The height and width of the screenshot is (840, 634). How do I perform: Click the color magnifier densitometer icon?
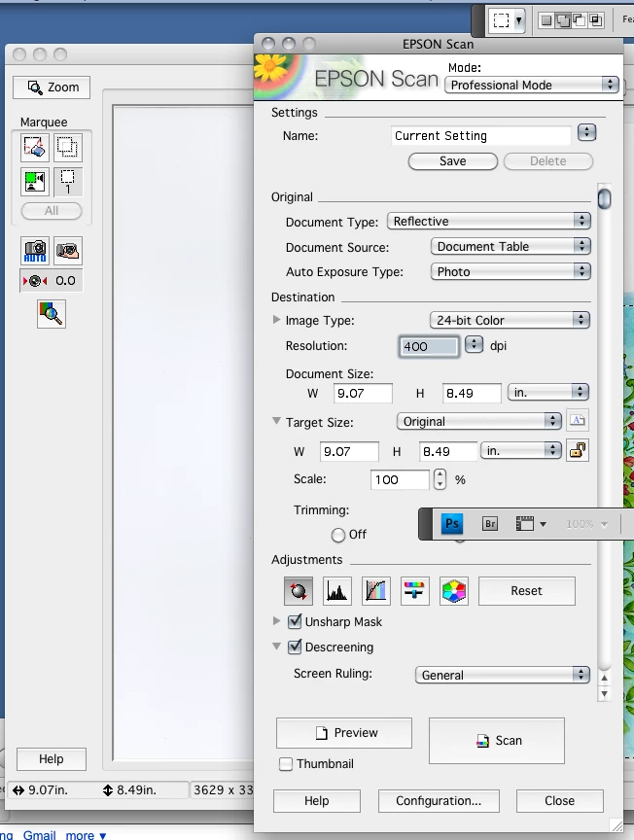click(x=52, y=314)
